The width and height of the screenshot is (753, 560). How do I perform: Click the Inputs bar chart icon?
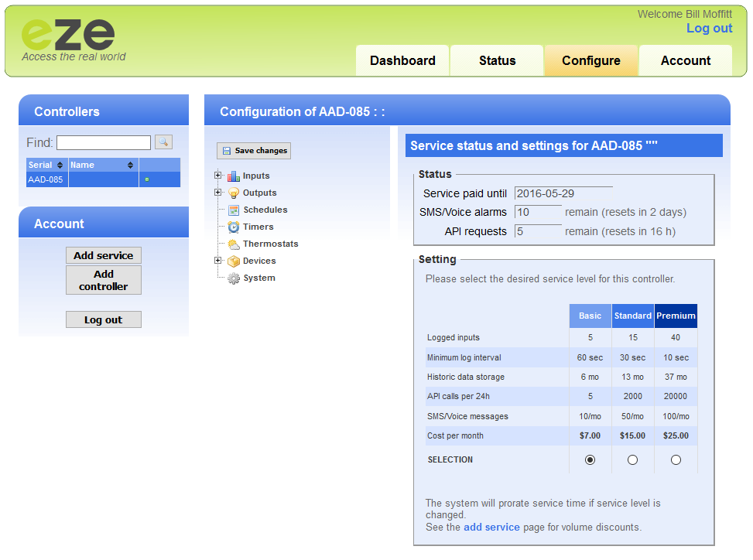pos(233,176)
